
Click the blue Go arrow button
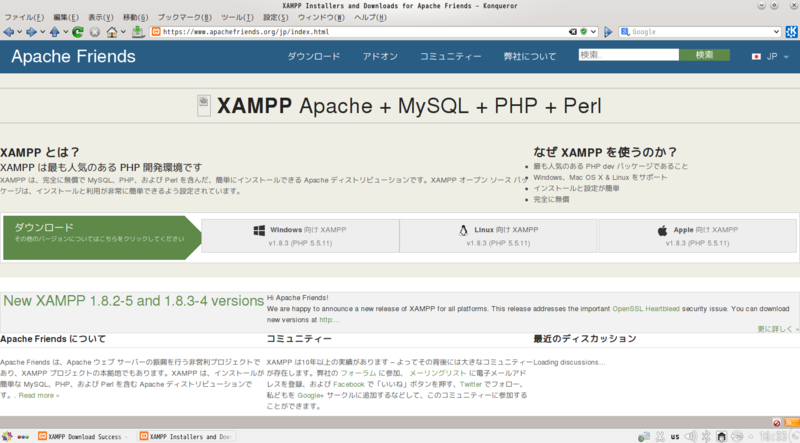[x=608, y=32]
